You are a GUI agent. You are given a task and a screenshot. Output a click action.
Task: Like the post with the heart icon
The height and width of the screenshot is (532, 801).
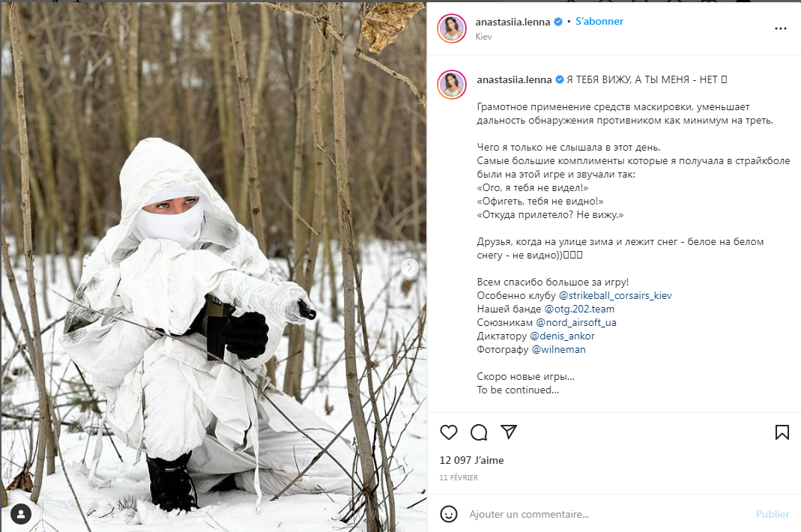(449, 432)
